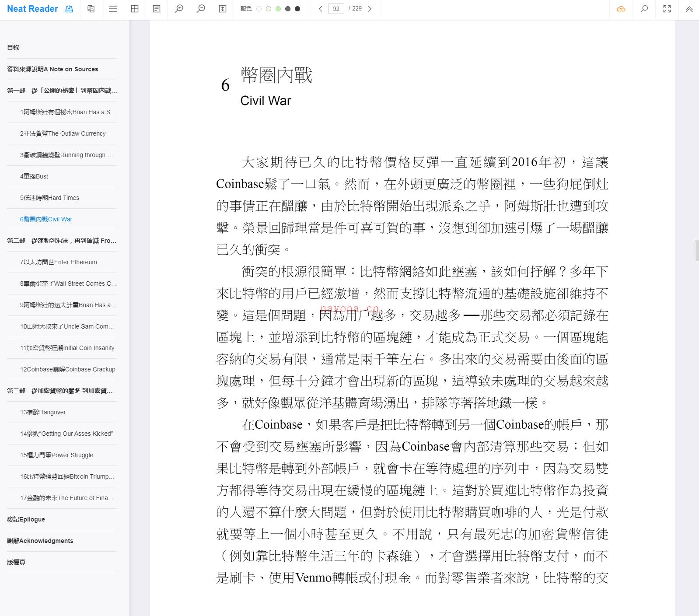Open 第一部 從「公開的秘密」到幣圈內戰 section
The image size is (699, 616).
point(62,91)
